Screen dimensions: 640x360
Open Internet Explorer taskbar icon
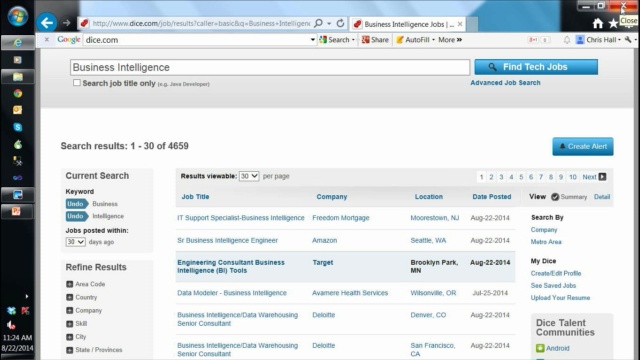point(18,42)
